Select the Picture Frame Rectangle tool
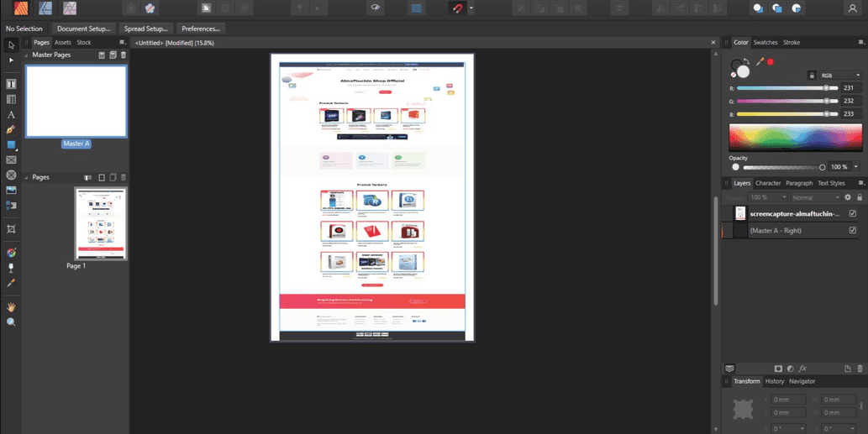Screen dimensions: 868x434 coord(11,159)
